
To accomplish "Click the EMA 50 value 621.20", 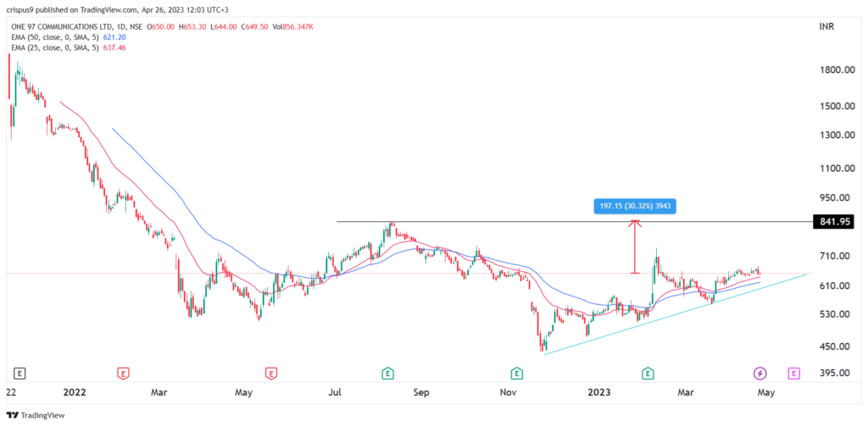I will pos(113,37).
